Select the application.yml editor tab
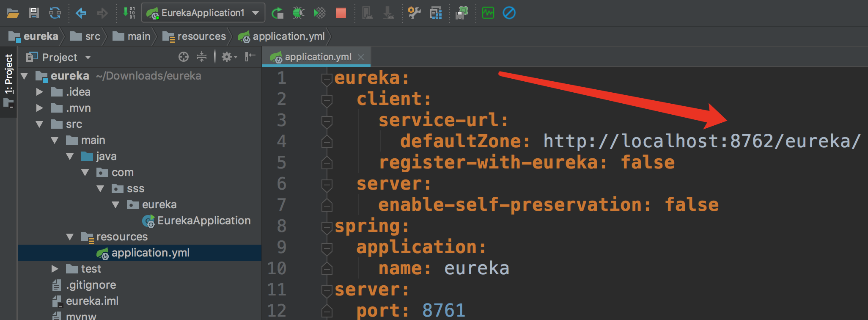Viewport: 868px width, 320px height. pyautogui.click(x=316, y=57)
